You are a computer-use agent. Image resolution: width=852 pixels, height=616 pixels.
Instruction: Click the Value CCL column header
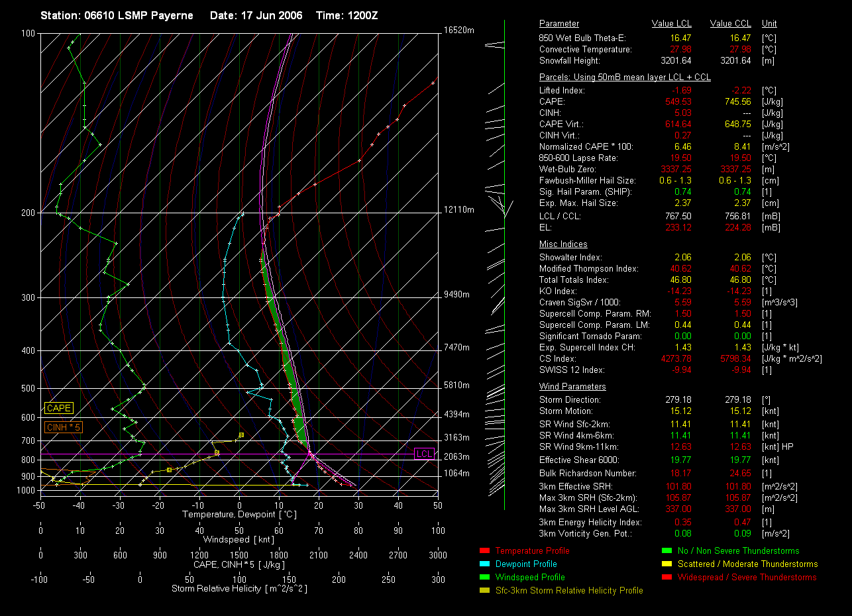click(730, 24)
